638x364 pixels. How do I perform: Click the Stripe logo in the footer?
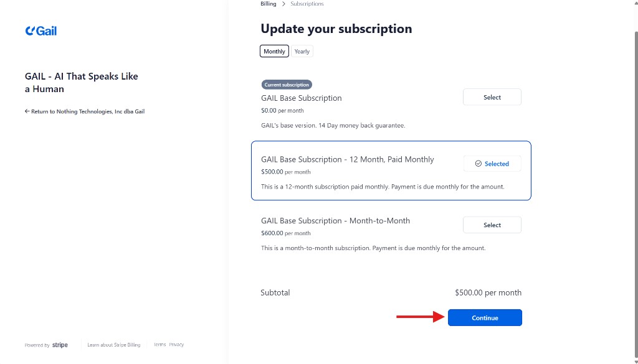pos(60,344)
